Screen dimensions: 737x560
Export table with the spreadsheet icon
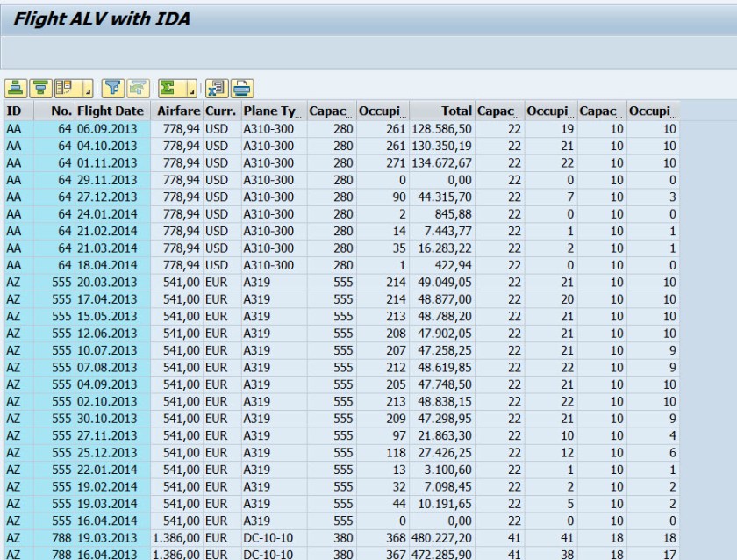click(215, 87)
